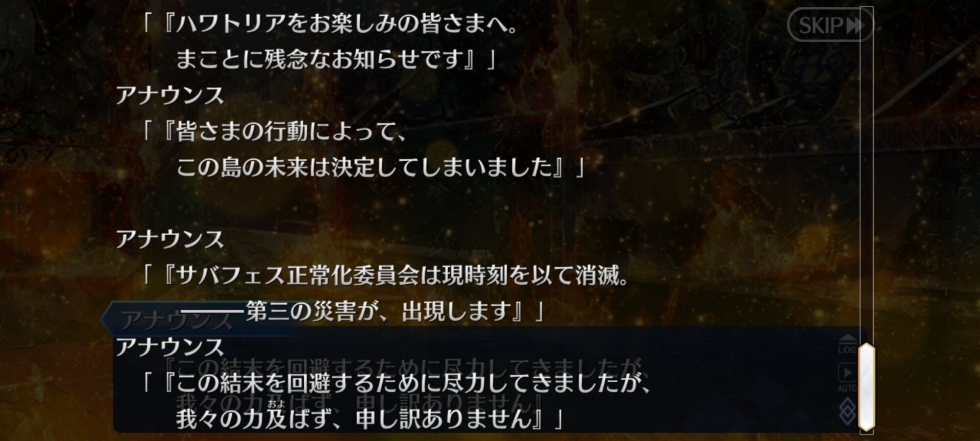Image resolution: width=980 pixels, height=441 pixels.
Task: Select the 我々の力及ばず、申し訳ありません line
Action: [369, 419]
